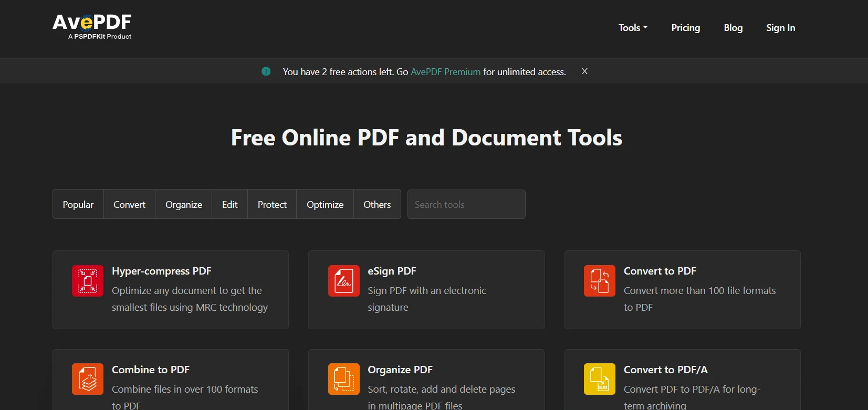
Task: Switch to the Others tab
Action: pos(377,204)
